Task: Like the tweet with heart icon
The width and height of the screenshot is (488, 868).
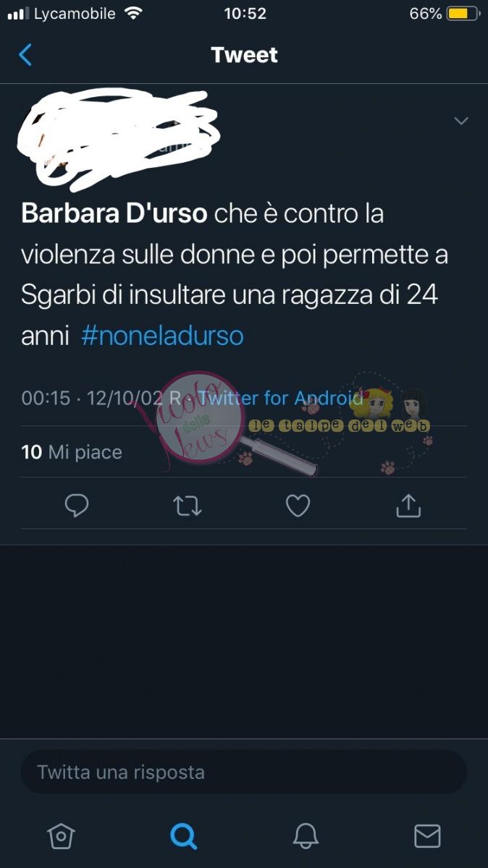Action: [298, 506]
